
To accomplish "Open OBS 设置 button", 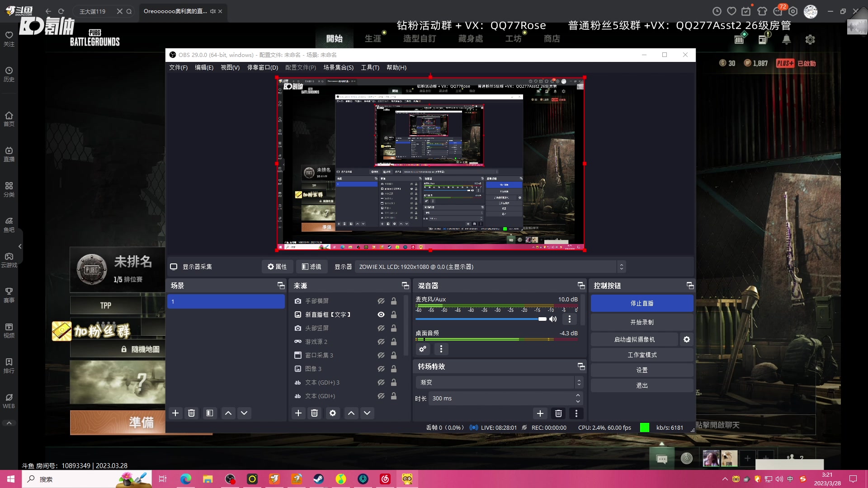I will (x=642, y=370).
